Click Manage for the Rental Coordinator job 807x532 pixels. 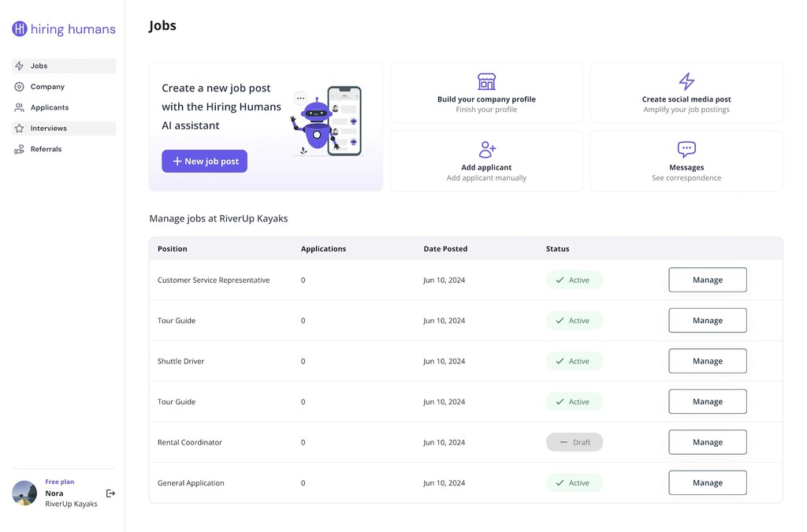click(x=708, y=442)
